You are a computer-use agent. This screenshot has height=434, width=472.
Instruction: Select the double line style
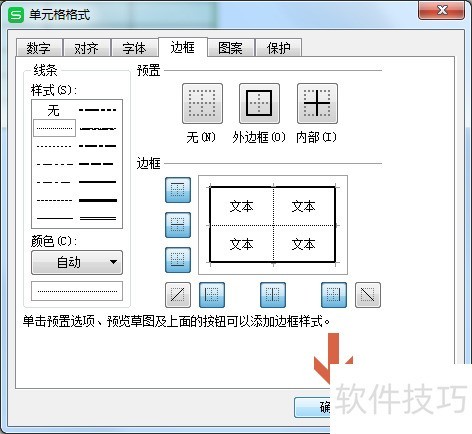pos(98,219)
